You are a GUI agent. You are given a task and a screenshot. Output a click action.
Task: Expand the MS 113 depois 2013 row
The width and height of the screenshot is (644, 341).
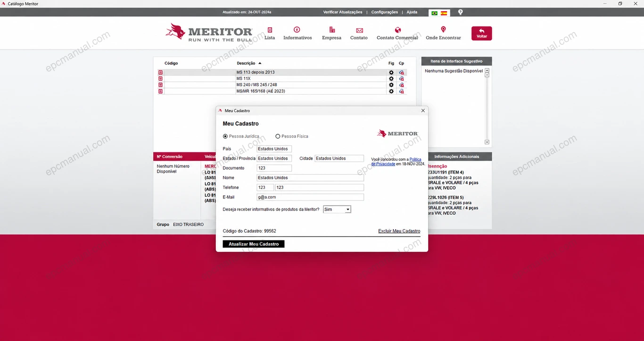[160, 72]
